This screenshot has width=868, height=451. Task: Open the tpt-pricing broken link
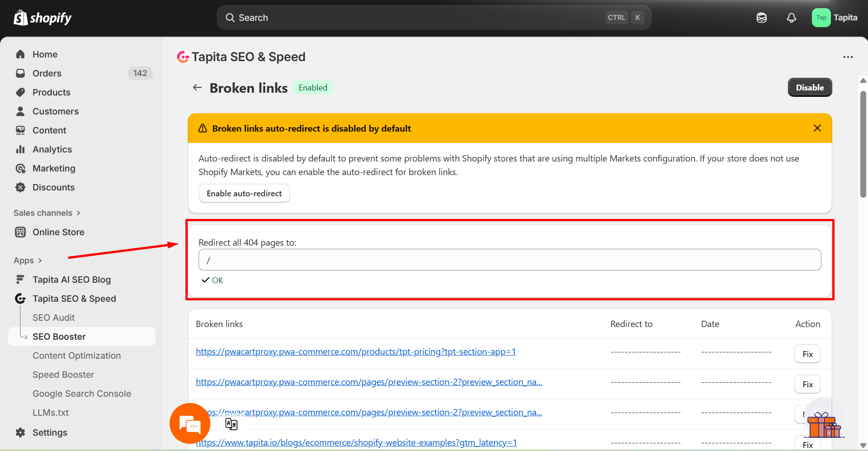click(356, 351)
